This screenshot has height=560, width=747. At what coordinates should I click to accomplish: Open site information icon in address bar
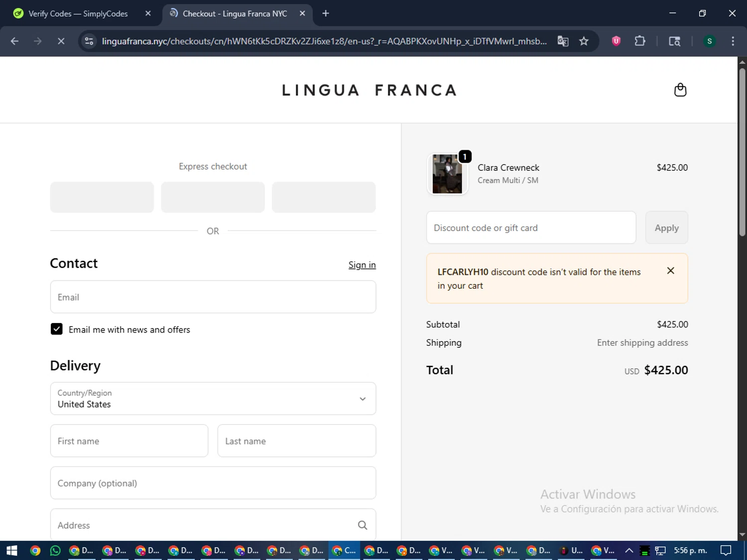pyautogui.click(x=89, y=41)
